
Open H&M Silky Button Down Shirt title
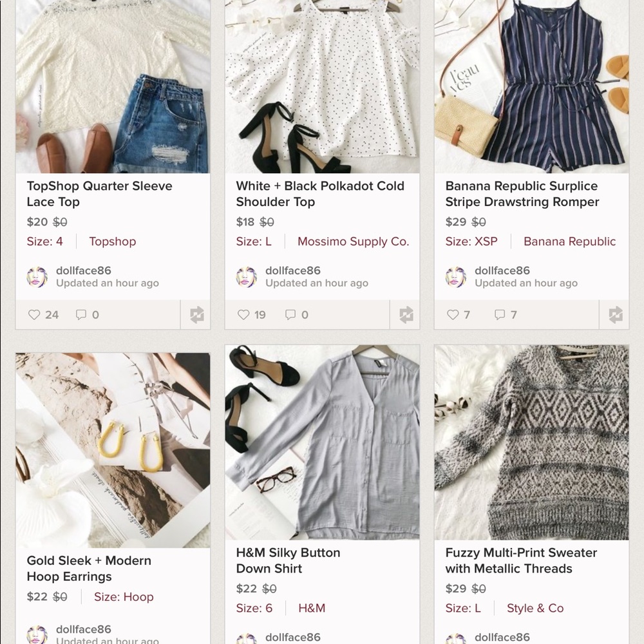pyautogui.click(x=288, y=561)
